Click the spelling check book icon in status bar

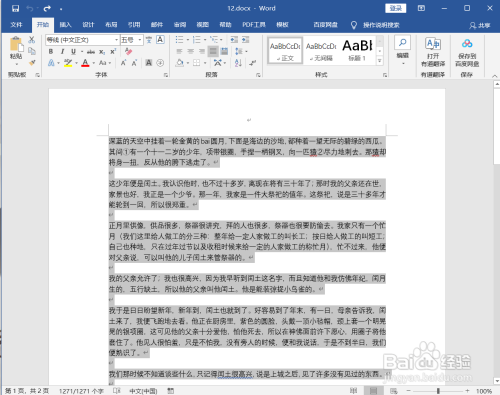116,391
